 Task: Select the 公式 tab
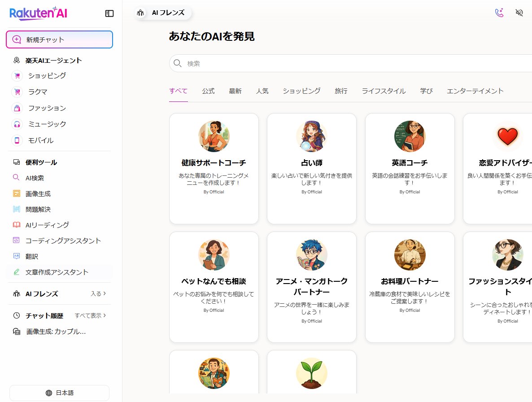click(x=208, y=91)
